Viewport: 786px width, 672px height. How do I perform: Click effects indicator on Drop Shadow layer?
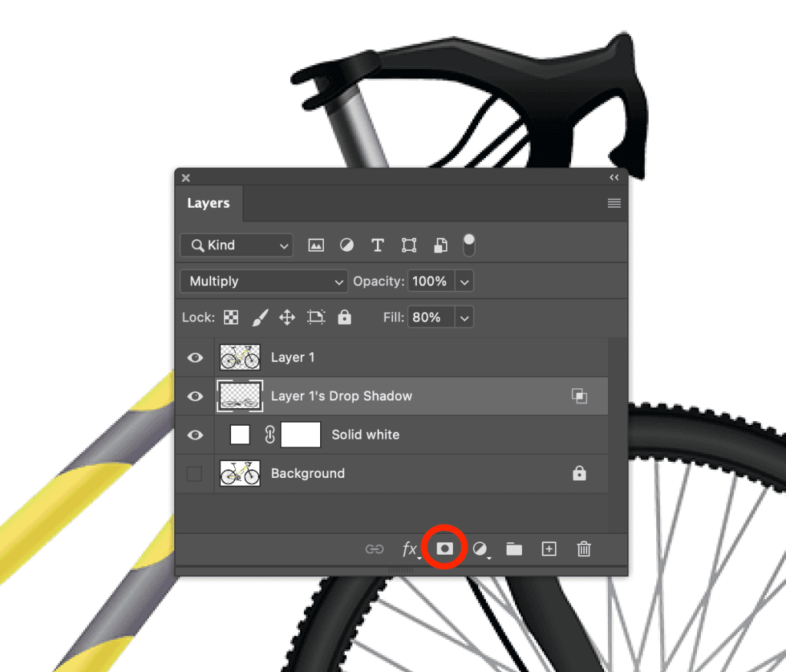pos(580,396)
